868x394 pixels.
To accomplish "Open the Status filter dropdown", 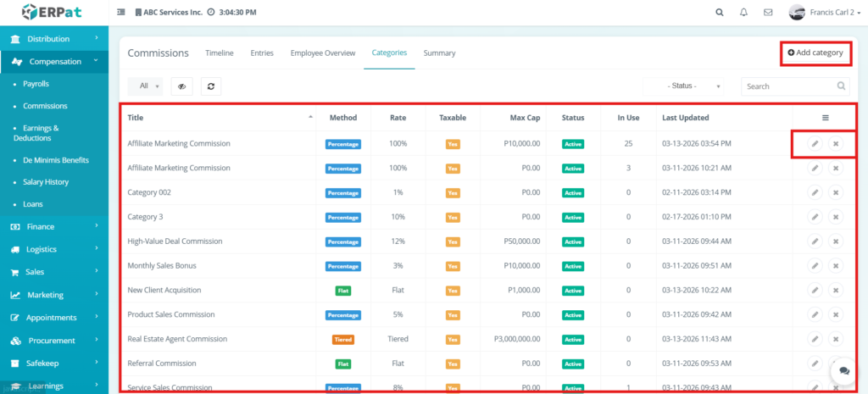I will click(684, 86).
